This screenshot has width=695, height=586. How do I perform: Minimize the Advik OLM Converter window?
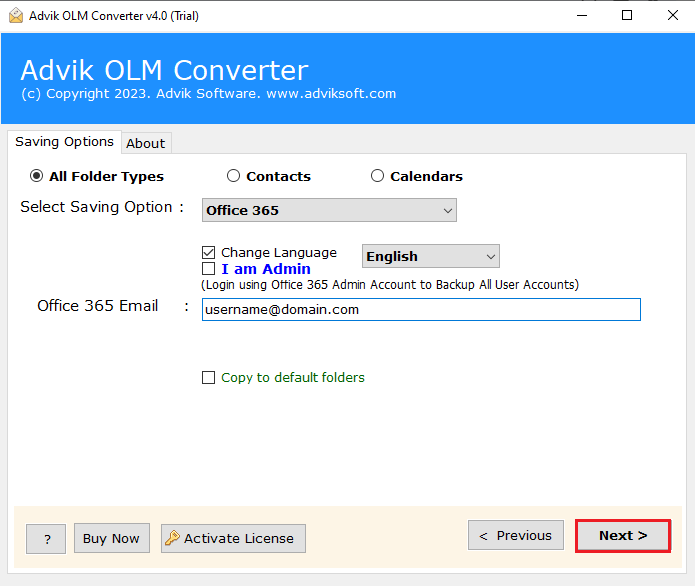[582, 16]
